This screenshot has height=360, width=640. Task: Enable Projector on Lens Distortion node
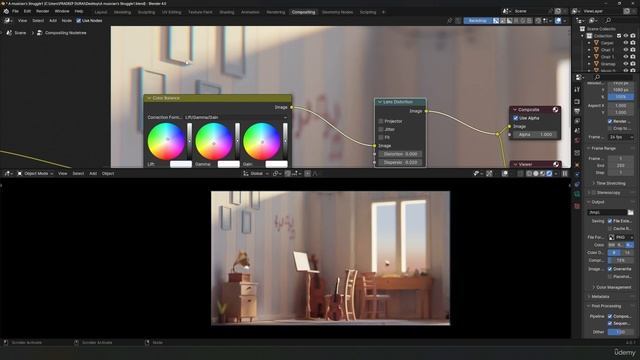pos(381,121)
